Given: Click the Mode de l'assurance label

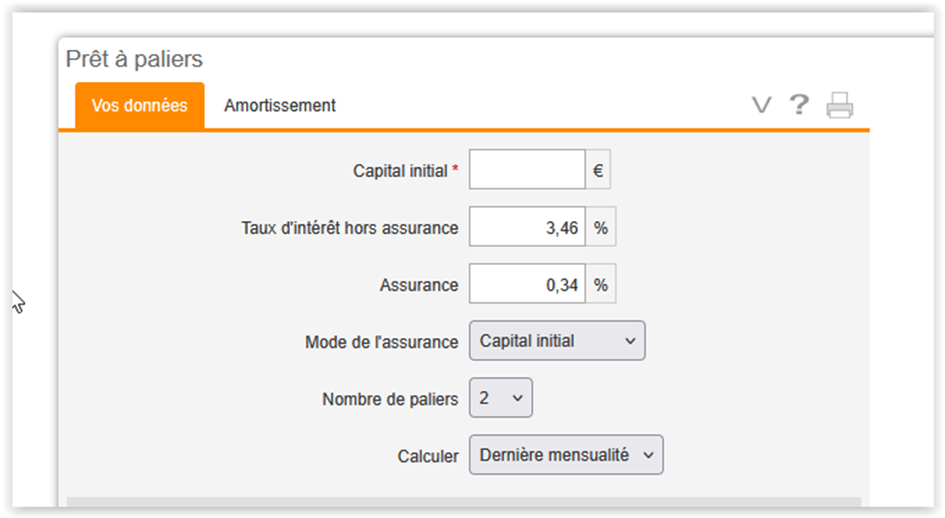Looking at the screenshot, I should coord(381,342).
